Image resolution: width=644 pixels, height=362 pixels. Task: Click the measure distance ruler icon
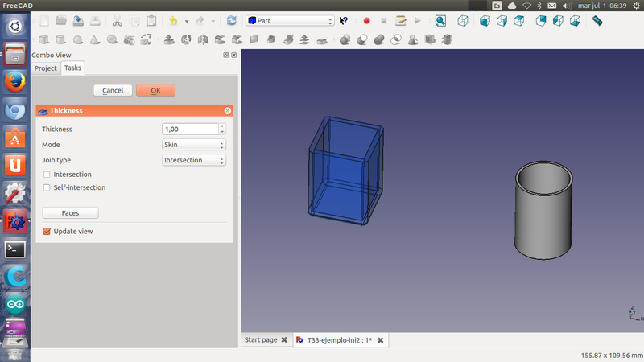597,21
